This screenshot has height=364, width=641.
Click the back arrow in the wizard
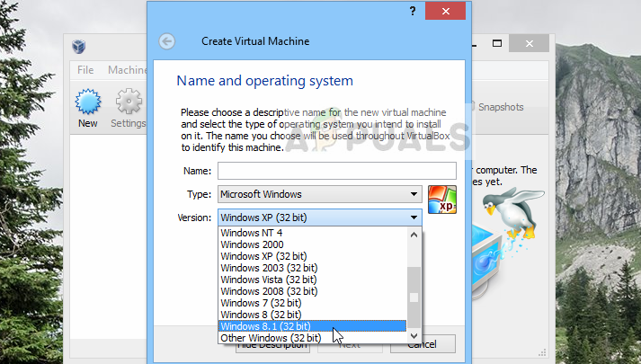coord(166,41)
